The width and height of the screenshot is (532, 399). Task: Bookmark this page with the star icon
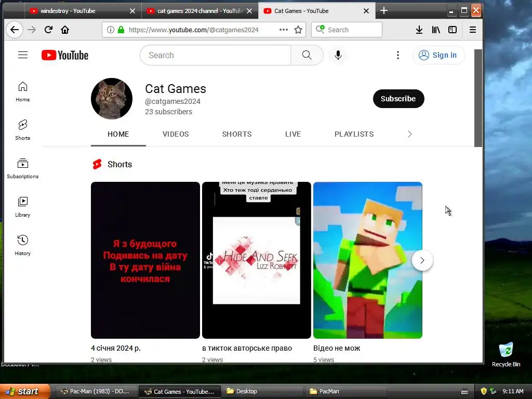point(298,30)
